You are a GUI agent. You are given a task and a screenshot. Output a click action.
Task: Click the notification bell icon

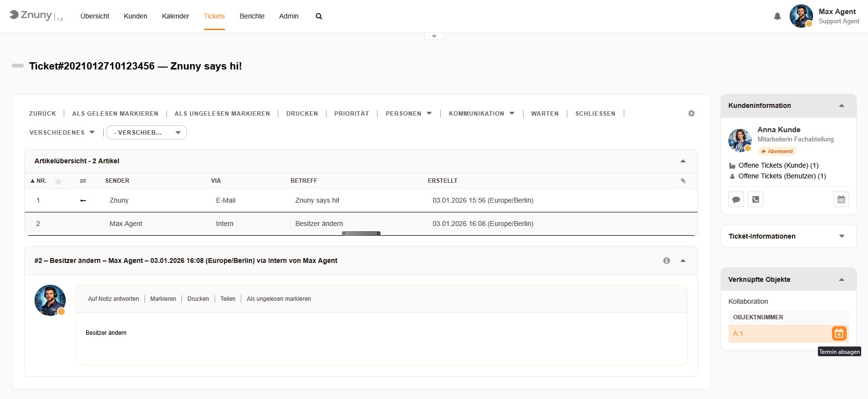(777, 17)
